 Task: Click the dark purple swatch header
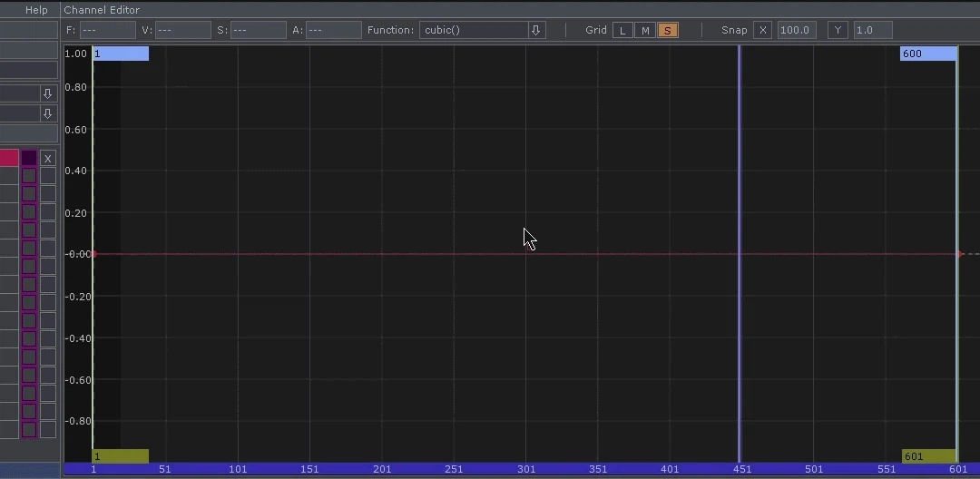tap(29, 158)
